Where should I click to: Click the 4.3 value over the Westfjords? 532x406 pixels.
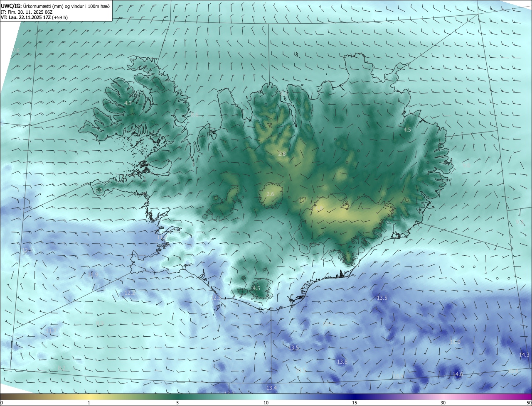(x=128, y=103)
